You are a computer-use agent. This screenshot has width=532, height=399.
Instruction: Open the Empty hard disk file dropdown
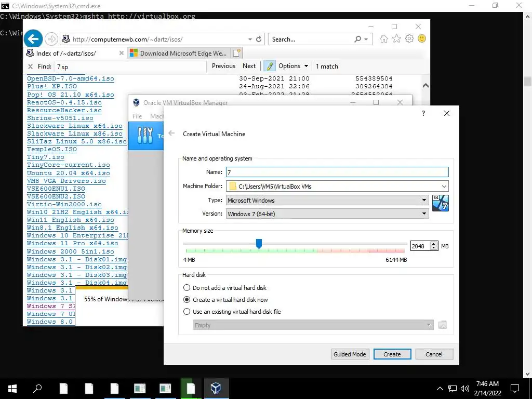click(313, 325)
